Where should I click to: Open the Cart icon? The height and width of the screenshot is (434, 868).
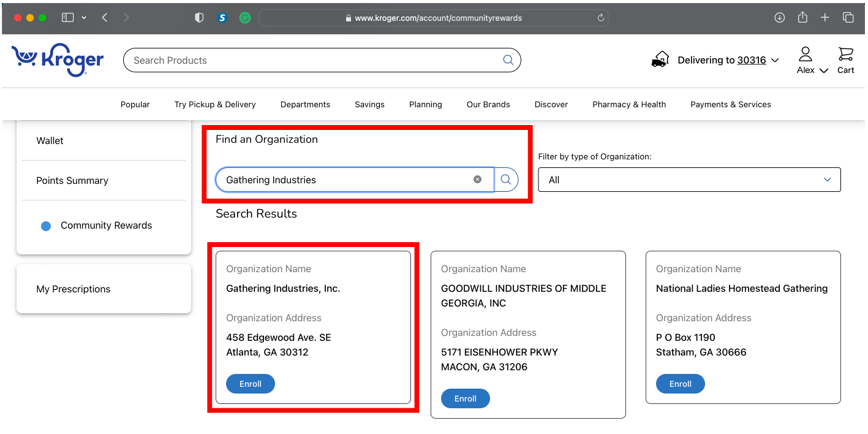pos(845,61)
